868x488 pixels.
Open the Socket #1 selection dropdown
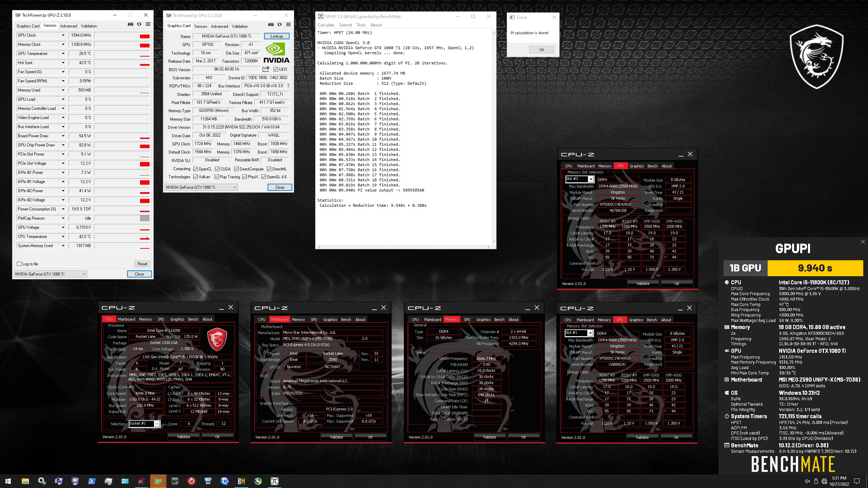pos(157,424)
